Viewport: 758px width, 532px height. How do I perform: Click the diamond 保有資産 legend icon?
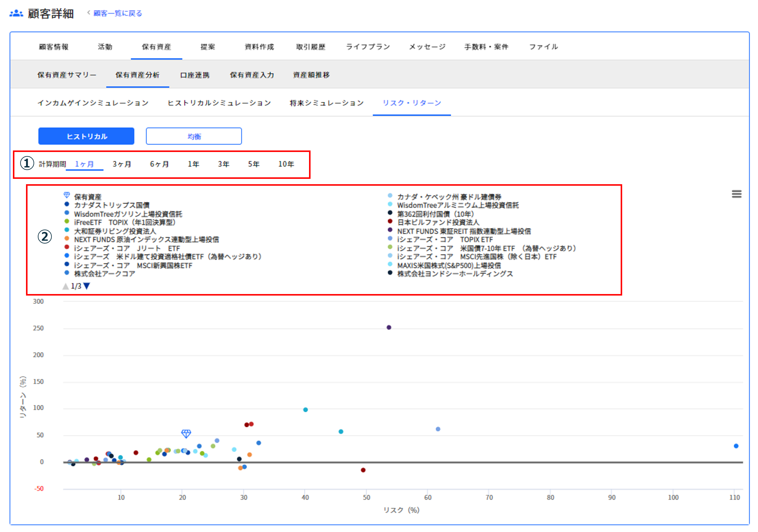coord(67,195)
